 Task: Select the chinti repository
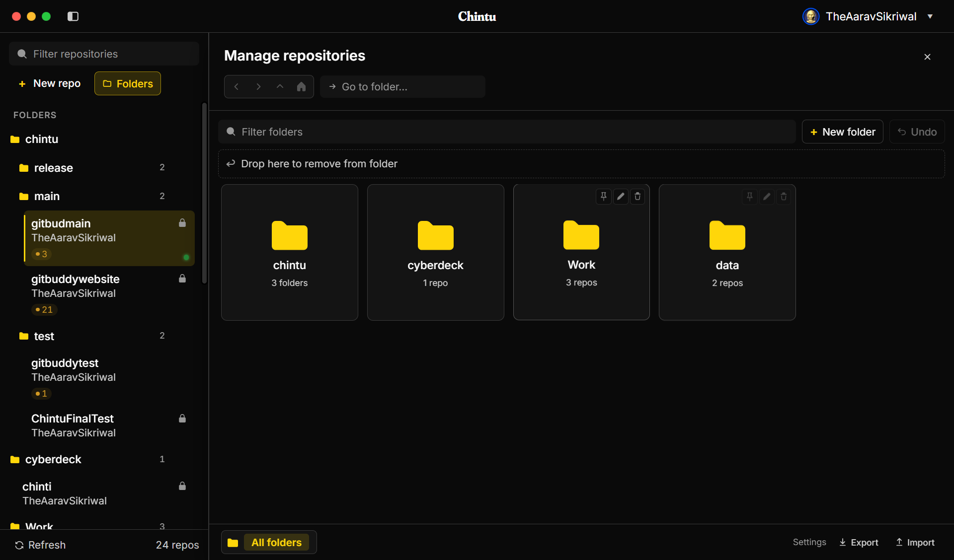pos(104,493)
